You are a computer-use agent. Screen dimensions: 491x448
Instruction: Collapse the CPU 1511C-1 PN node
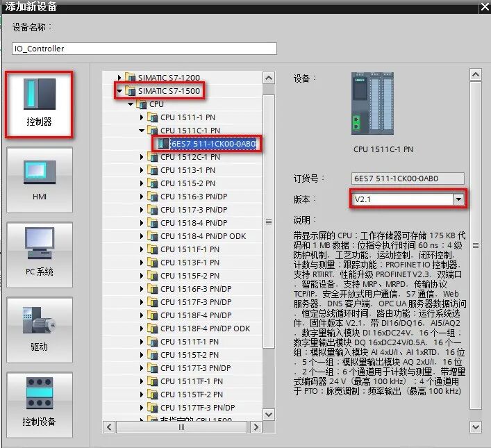click(x=142, y=131)
